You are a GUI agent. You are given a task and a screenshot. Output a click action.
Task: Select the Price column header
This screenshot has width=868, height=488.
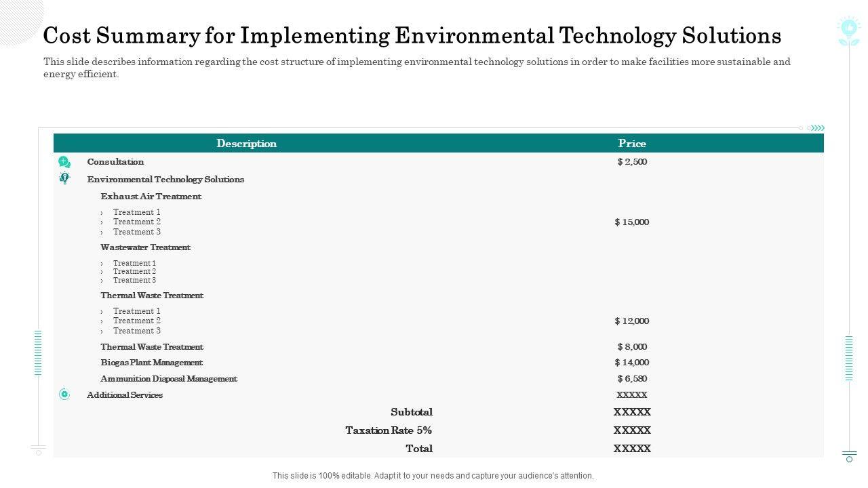coord(632,144)
